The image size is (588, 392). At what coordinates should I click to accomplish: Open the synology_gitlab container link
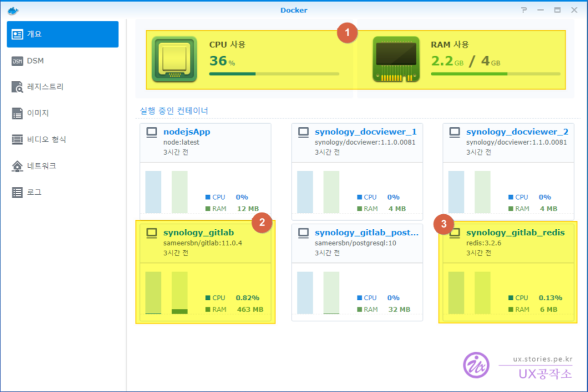(x=198, y=233)
